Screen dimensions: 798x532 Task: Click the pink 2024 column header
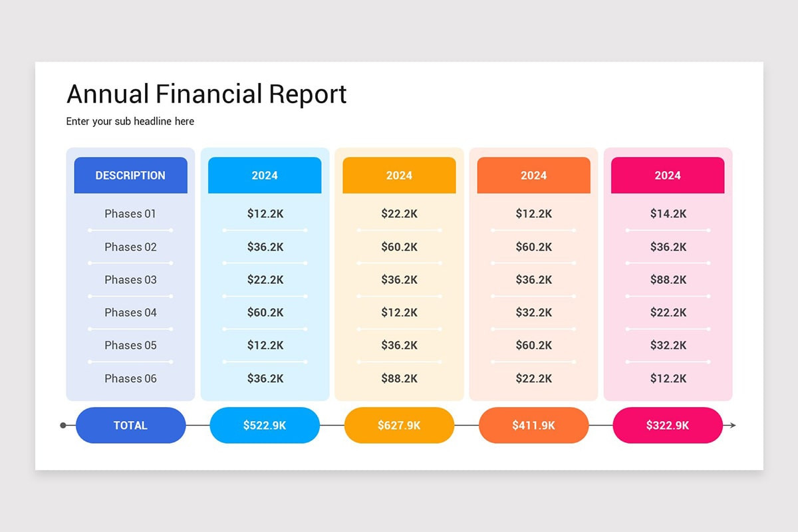point(668,176)
